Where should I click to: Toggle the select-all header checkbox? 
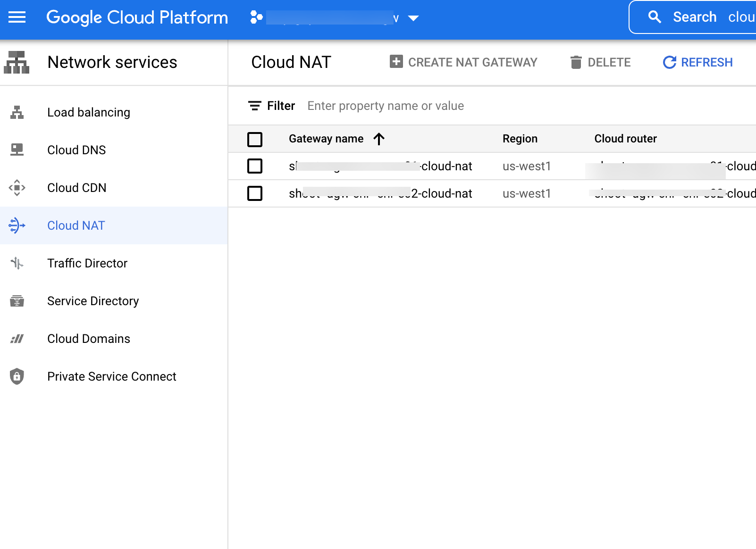[255, 139]
